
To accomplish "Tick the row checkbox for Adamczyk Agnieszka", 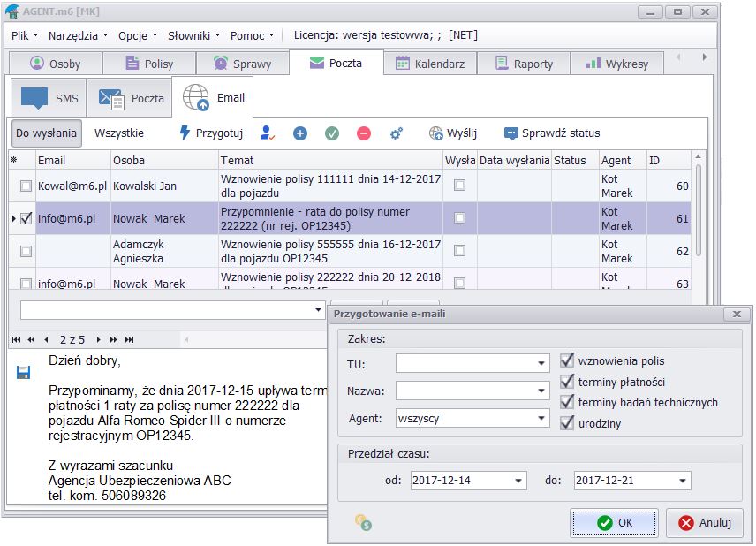I will (x=26, y=251).
